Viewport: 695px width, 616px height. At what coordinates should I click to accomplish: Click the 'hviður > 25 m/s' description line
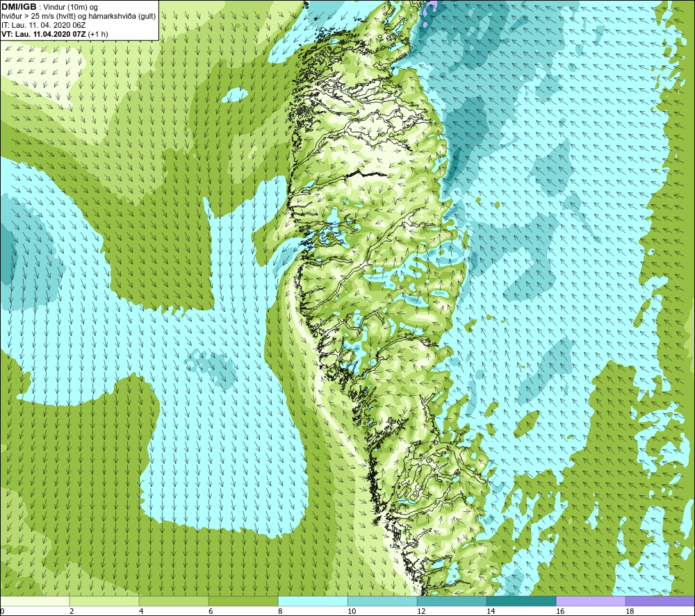point(79,16)
